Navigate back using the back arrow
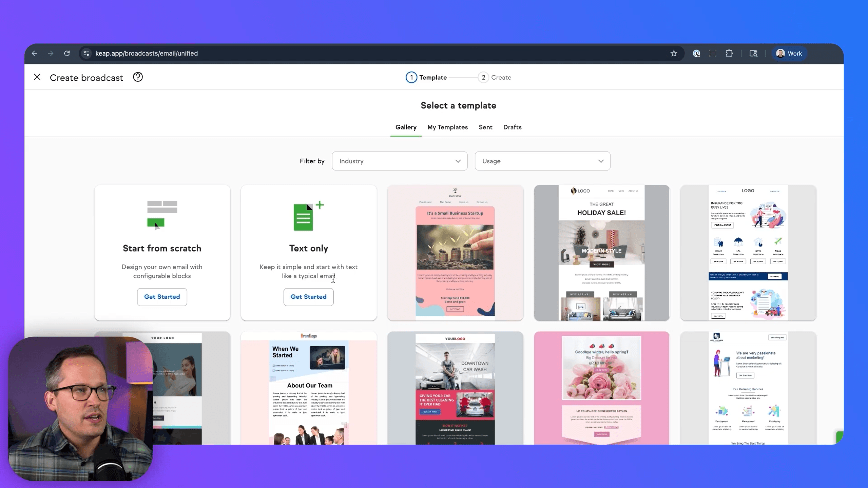 [34, 53]
